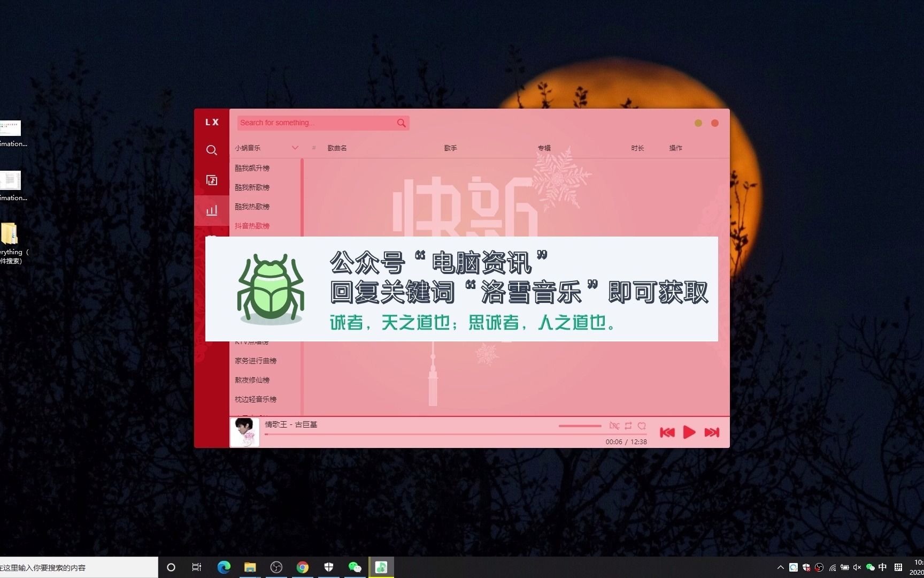Click the 操作 column header
Image resolution: width=924 pixels, height=578 pixels.
tap(675, 148)
